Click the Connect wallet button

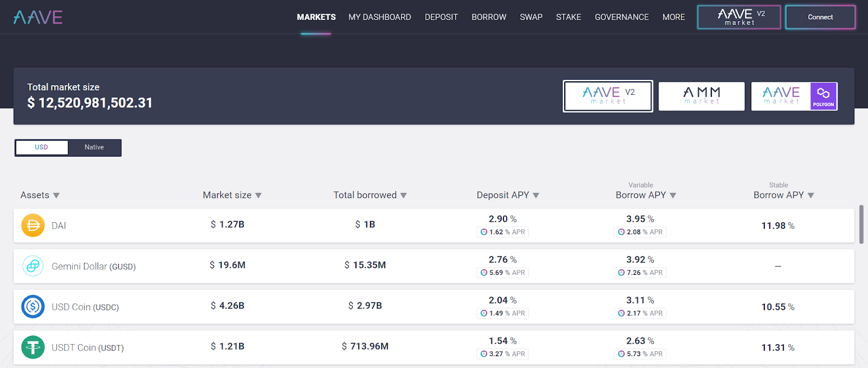(820, 17)
